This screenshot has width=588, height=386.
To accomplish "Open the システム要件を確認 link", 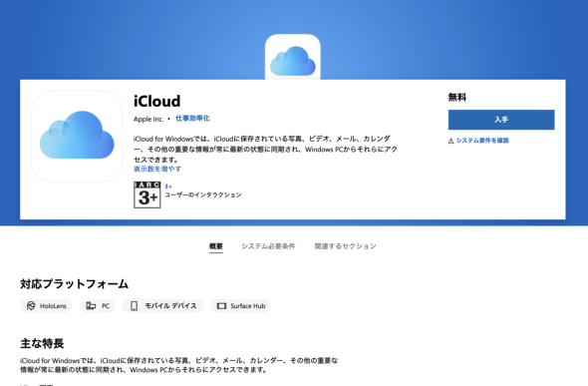I will (482, 141).
